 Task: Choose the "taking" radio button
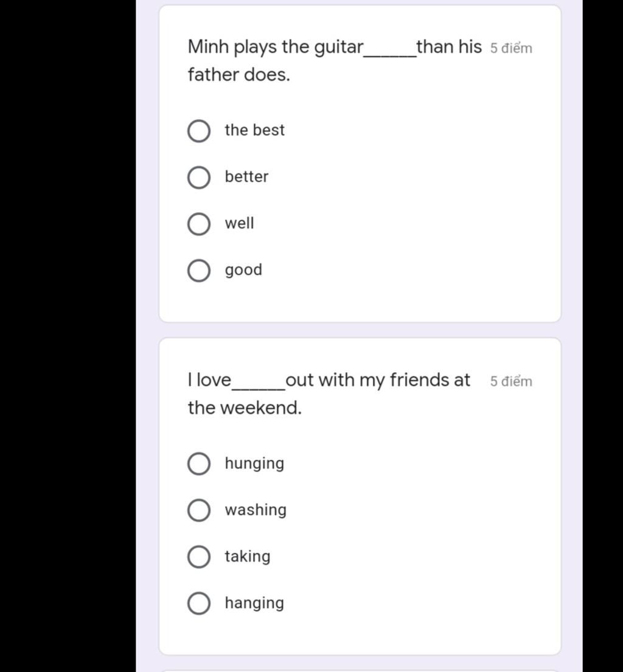pyautogui.click(x=198, y=557)
